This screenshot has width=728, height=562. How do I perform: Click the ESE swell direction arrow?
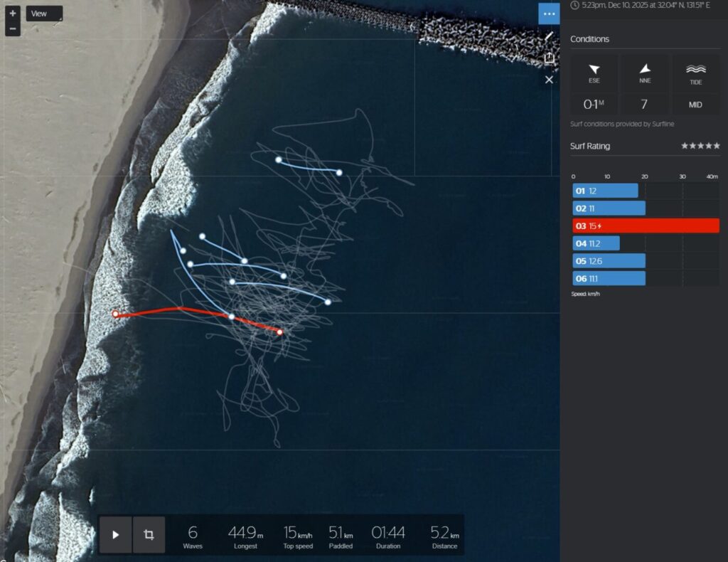pos(594,69)
